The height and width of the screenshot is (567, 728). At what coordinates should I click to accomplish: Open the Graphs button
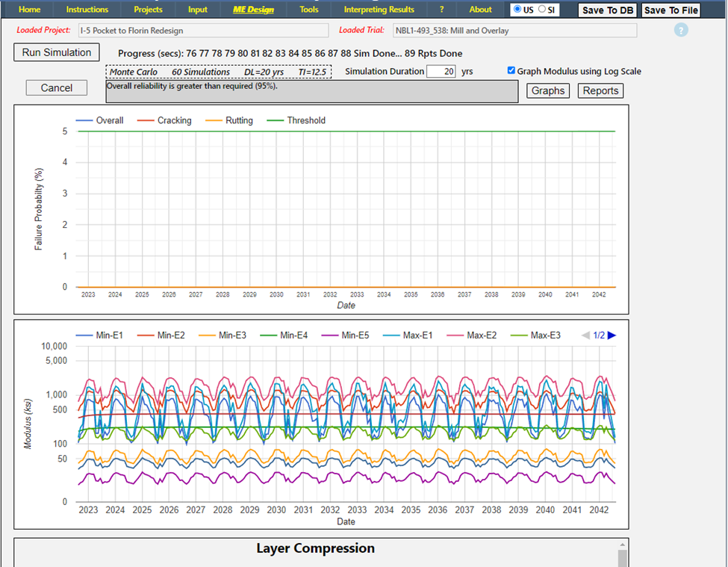point(548,90)
